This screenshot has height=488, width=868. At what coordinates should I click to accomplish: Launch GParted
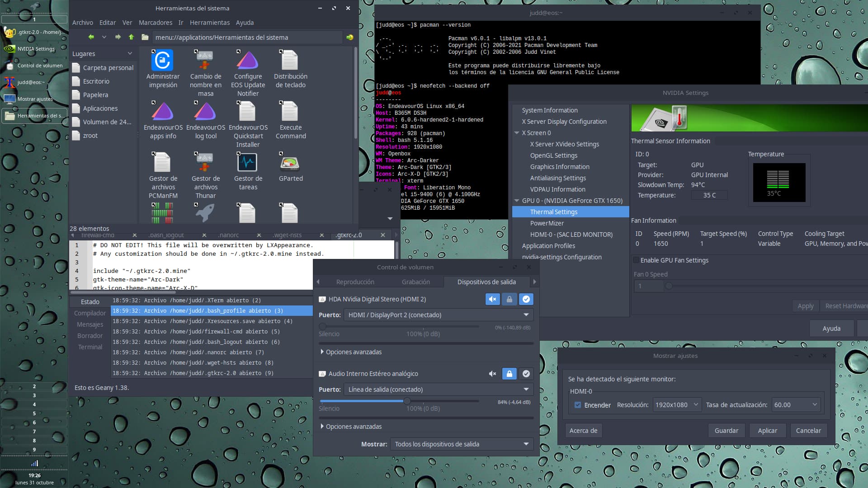pyautogui.click(x=290, y=167)
